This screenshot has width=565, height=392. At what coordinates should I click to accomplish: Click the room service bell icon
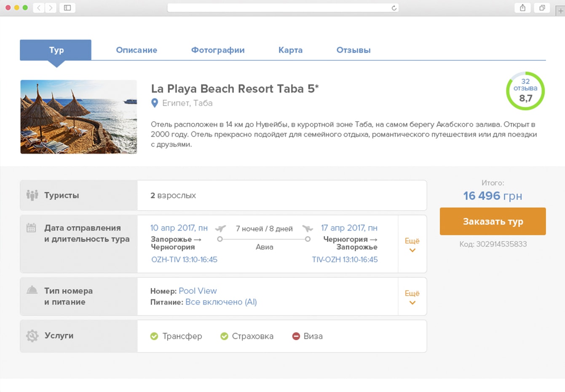[32, 290]
